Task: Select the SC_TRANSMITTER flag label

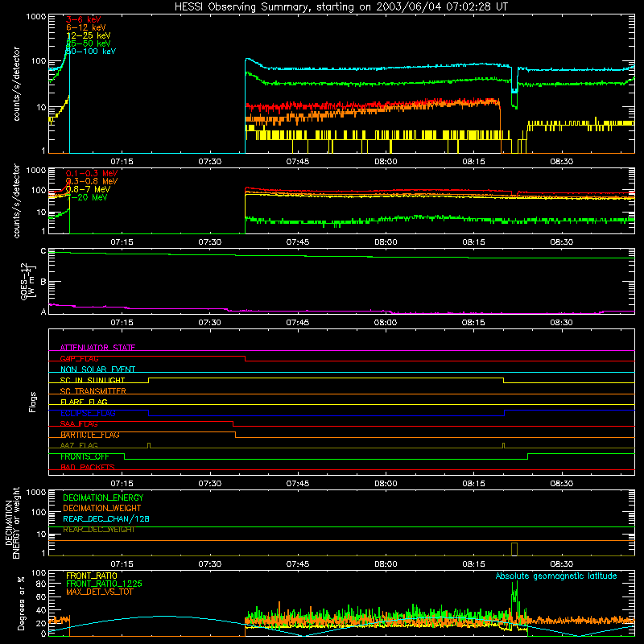Action: [x=93, y=391]
